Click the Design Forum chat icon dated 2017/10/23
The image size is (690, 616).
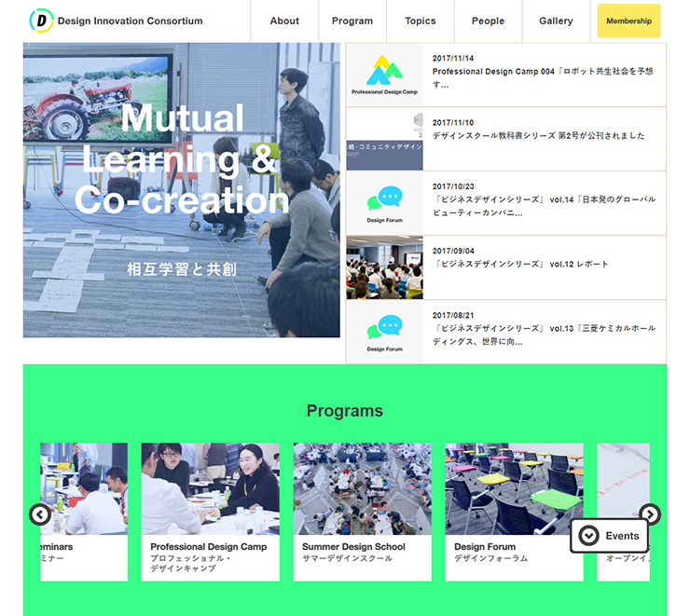click(x=384, y=203)
